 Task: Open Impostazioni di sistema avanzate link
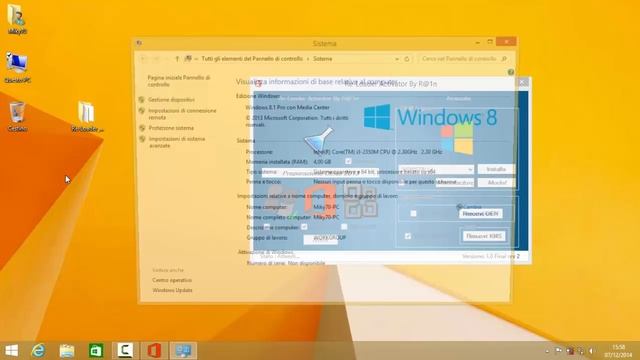pos(177,142)
